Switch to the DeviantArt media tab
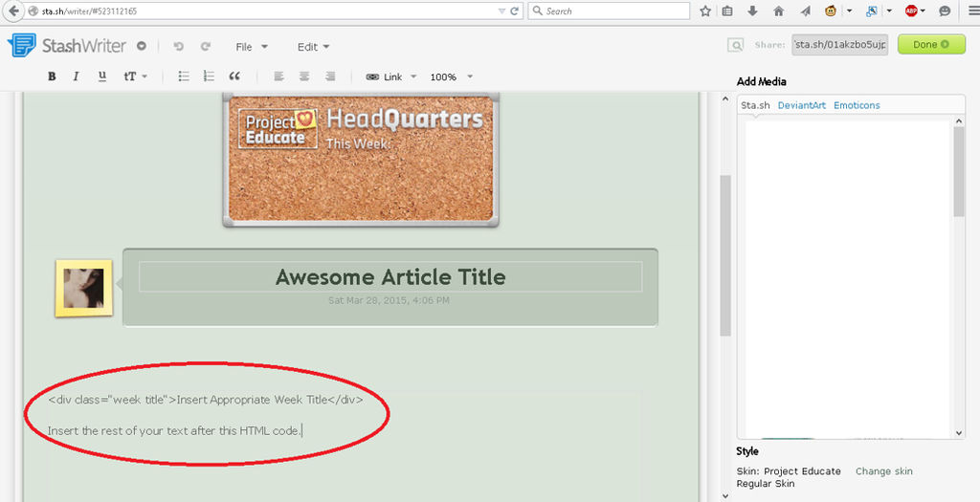This screenshot has width=980, height=502. 801,105
